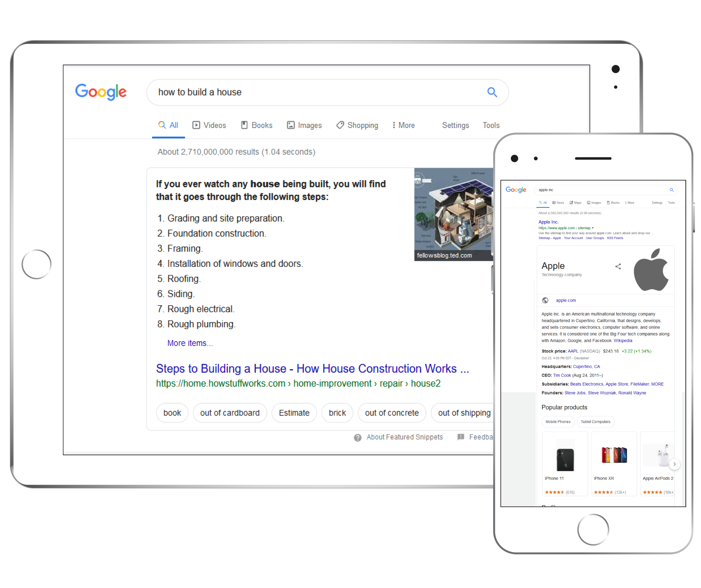This screenshot has height=588, width=701.
Task: Click the globe icon next to apple.com
Action: coord(545,300)
